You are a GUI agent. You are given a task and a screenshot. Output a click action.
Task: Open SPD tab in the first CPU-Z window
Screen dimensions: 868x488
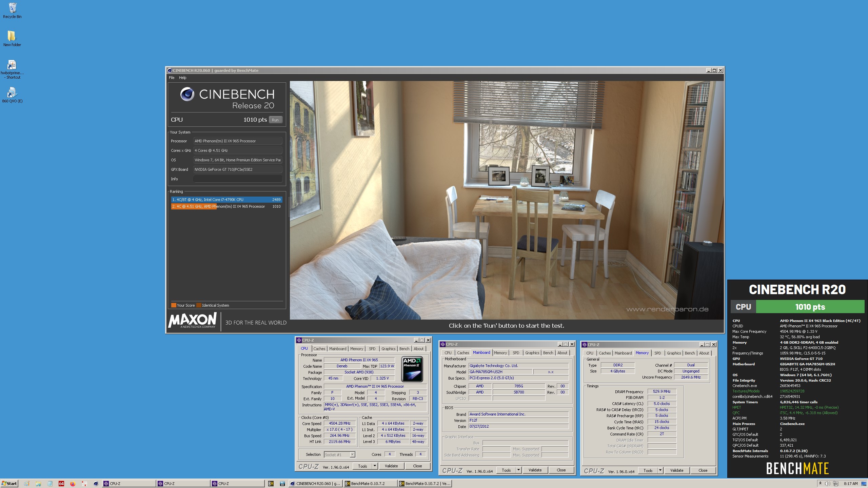372,349
